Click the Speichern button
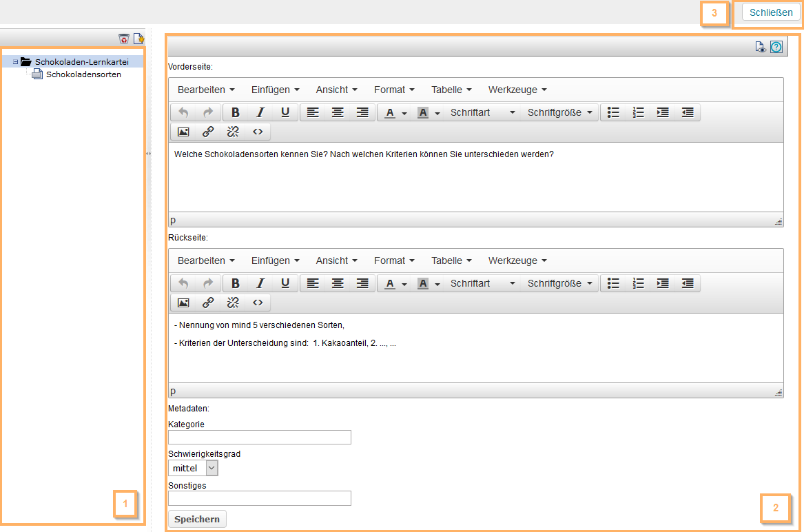Screen dimensions: 804x532 click(197, 519)
